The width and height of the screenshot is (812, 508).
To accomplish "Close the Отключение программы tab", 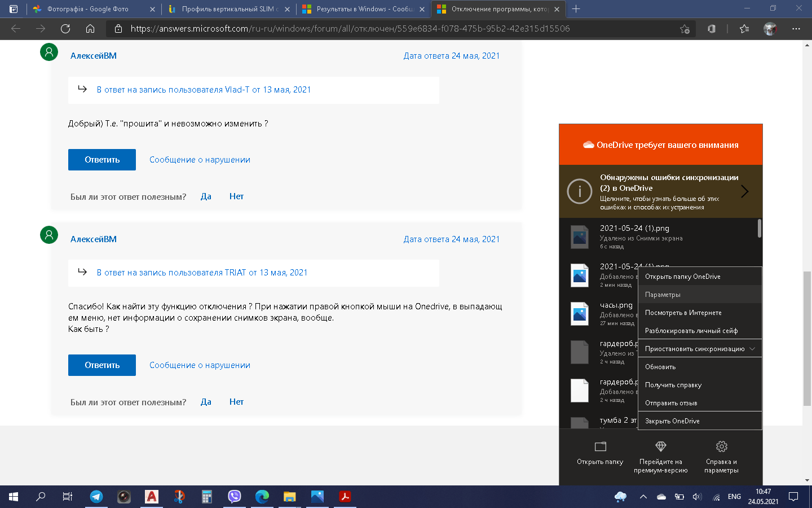I will 557,9.
